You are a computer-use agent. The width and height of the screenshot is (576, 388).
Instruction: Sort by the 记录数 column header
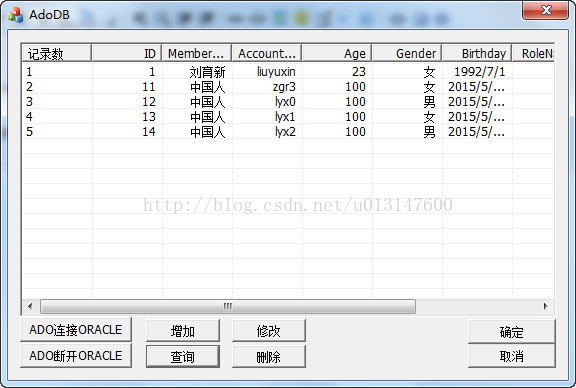click(57, 53)
